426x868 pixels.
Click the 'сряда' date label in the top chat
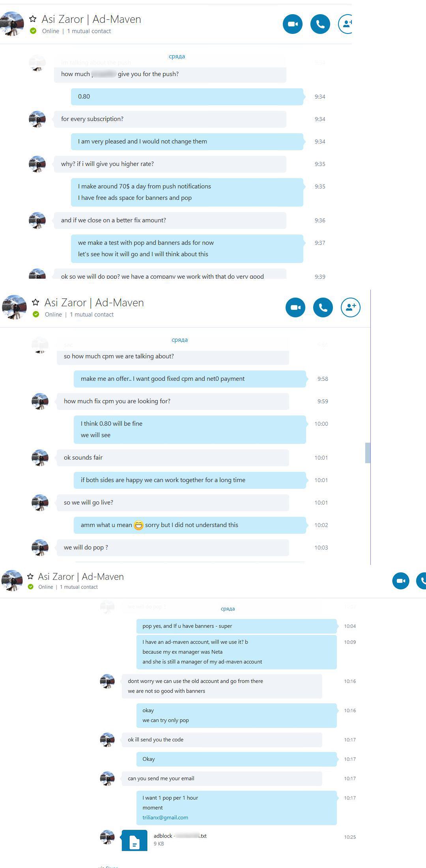177,56
